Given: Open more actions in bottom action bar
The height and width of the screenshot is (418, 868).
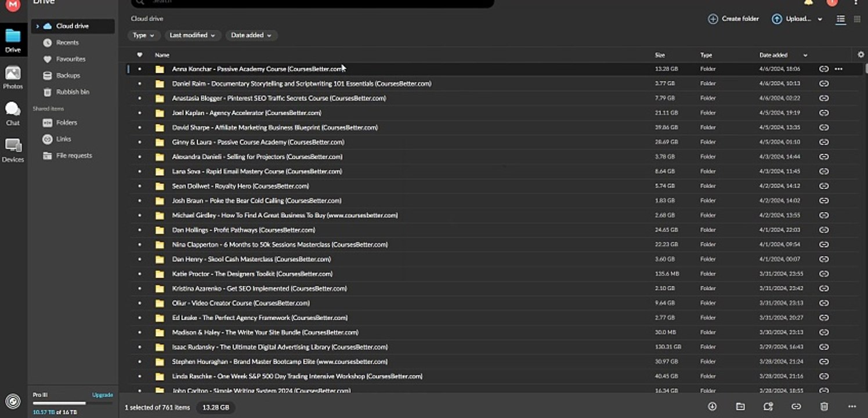Looking at the screenshot, I should [x=852, y=407].
